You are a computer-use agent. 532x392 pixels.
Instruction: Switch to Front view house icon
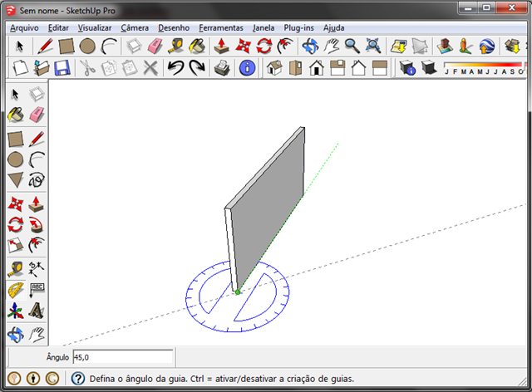[317, 68]
